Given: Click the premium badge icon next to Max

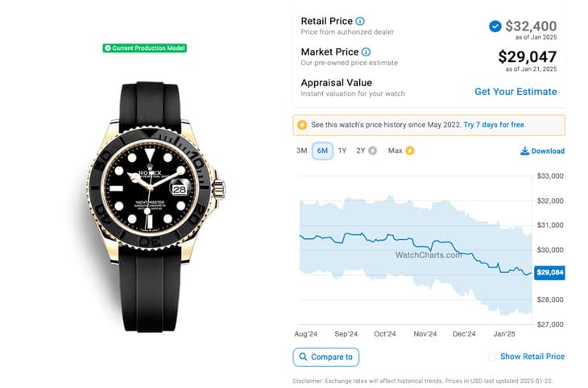Looking at the screenshot, I should pos(410,151).
